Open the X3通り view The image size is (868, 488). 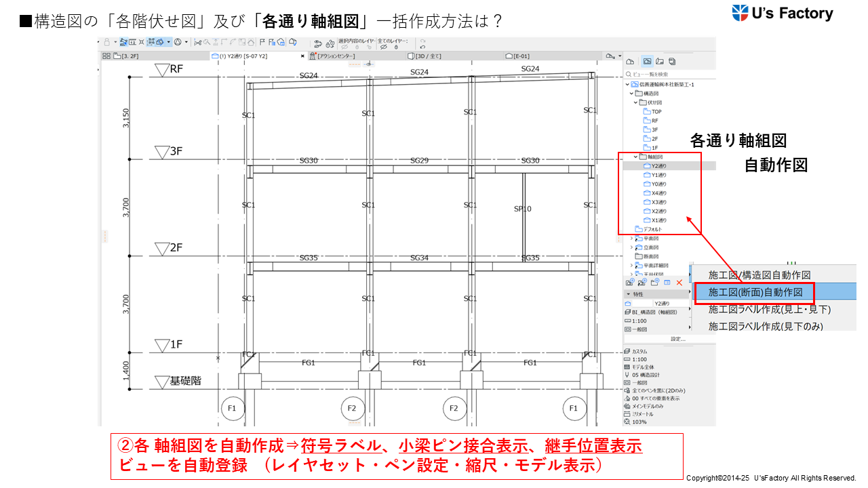pyautogui.click(x=658, y=202)
